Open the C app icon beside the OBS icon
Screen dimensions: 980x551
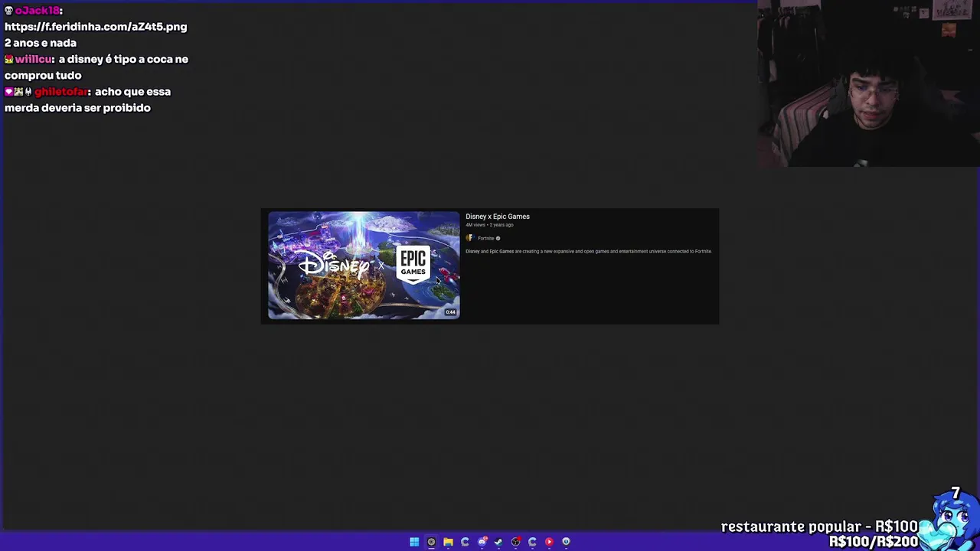532,542
